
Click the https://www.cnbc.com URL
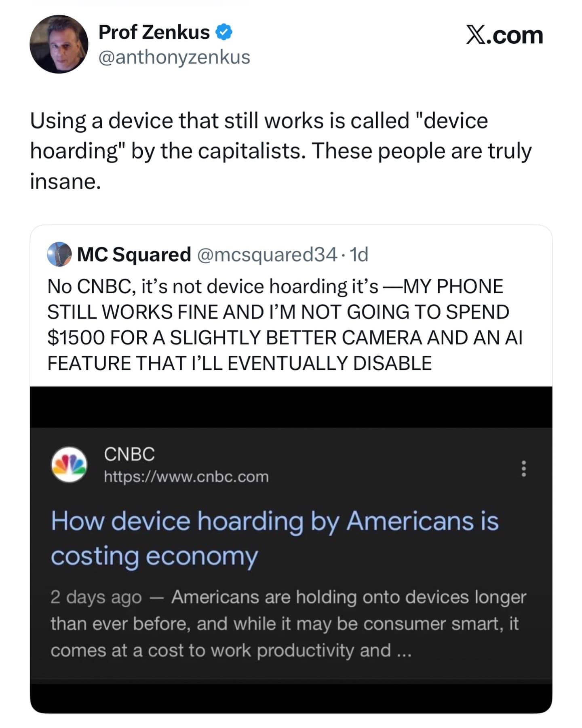(186, 476)
